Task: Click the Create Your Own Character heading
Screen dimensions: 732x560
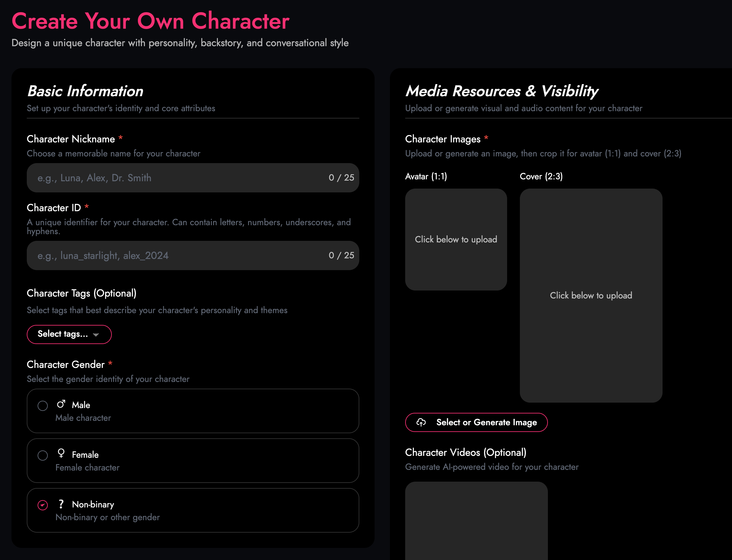Action: coord(150,21)
